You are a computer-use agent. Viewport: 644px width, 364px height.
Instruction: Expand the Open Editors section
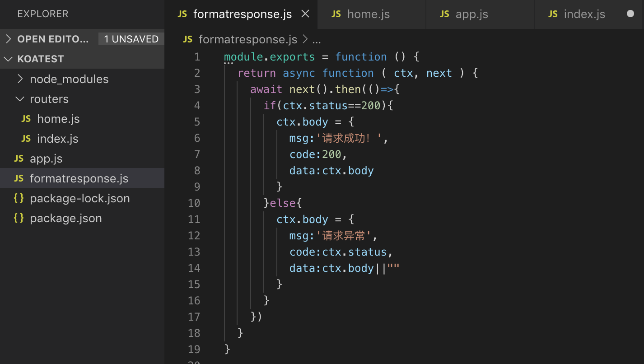(9, 39)
